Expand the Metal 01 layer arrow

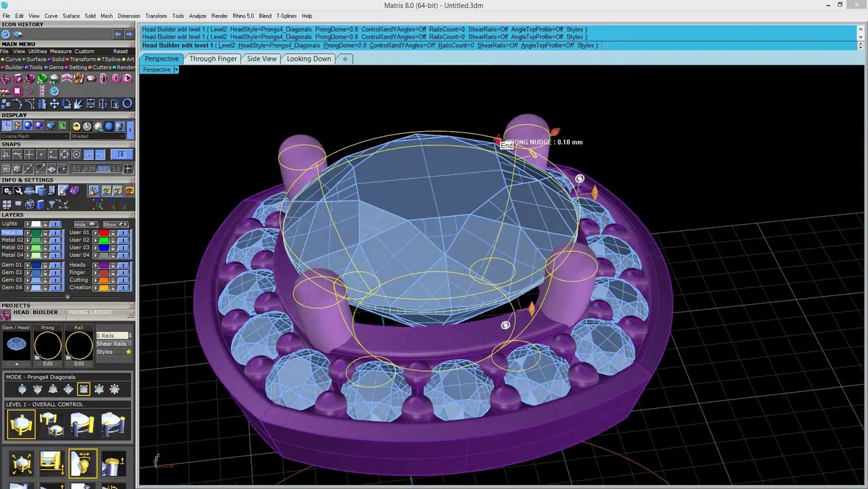(x=28, y=232)
